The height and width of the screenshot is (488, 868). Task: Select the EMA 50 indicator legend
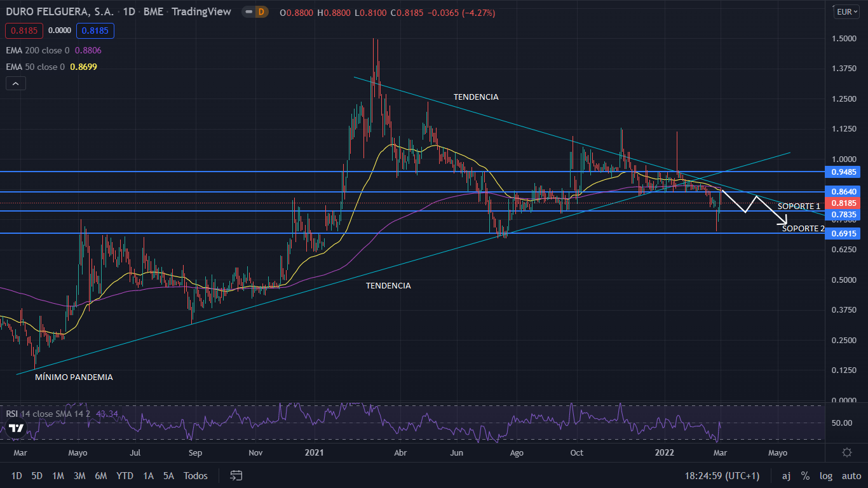pyautogui.click(x=36, y=67)
